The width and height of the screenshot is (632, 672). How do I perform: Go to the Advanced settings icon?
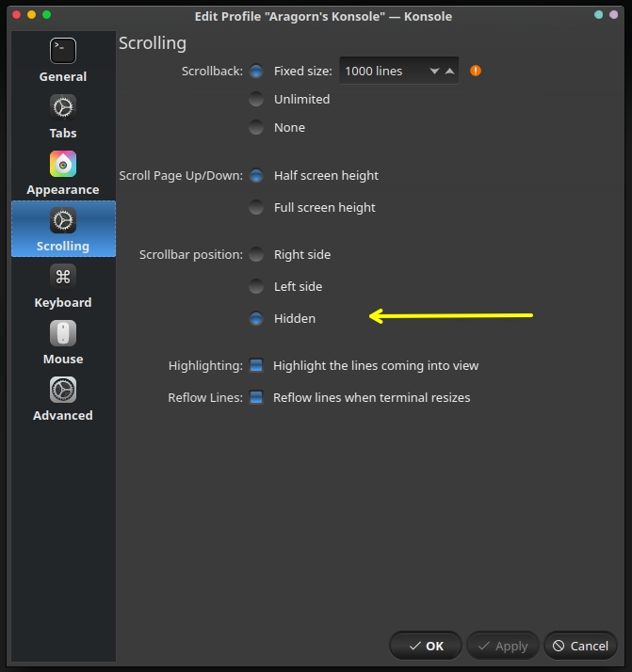pos(63,390)
